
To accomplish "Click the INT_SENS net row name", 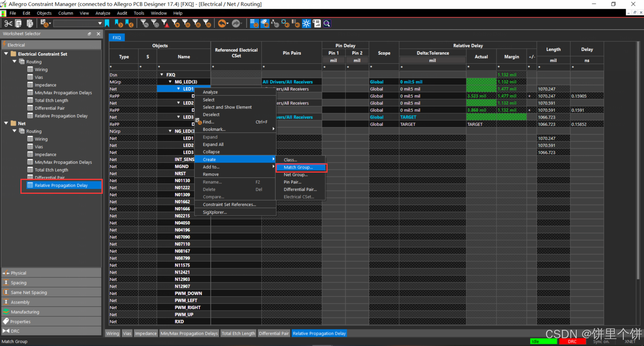I will [184, 159].
